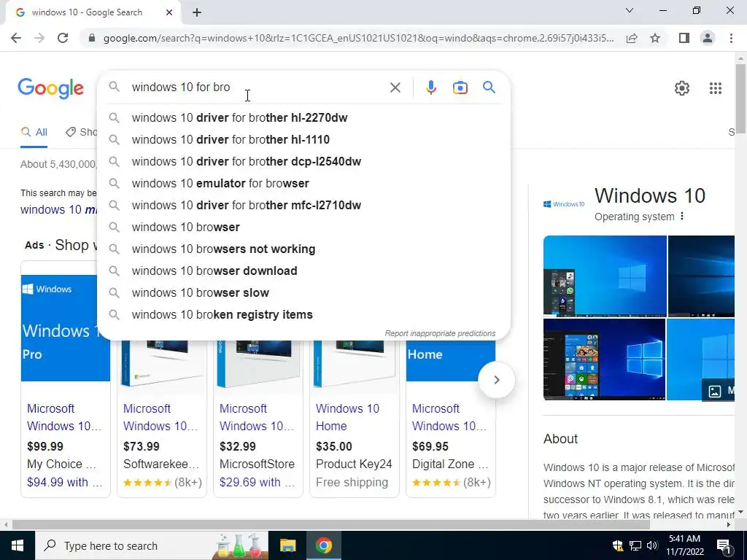747x560 pixels.
Task: Open File Explorer from taskbar
Action: [x=287, y=545]
